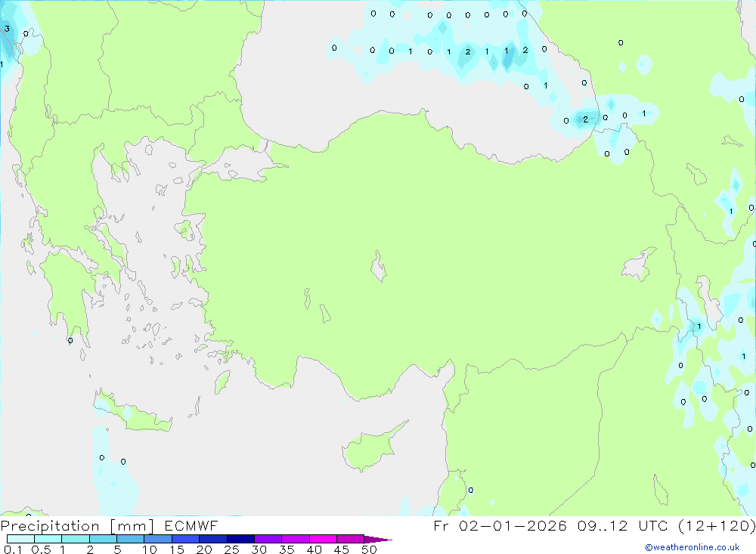This screenshot has height=554, width=756.
Task: Click the legend swatch between 2 and 5
Action: [x=103, y=539]
